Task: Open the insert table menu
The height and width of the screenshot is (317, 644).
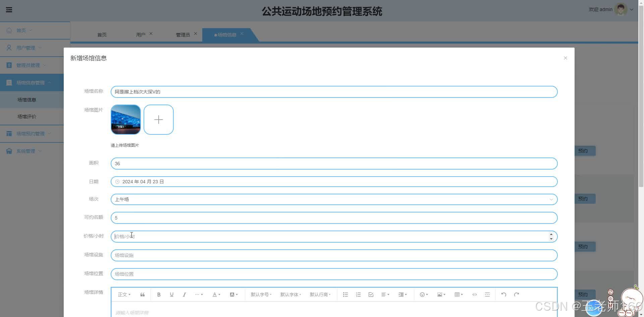Action: (x=459, y=295)
